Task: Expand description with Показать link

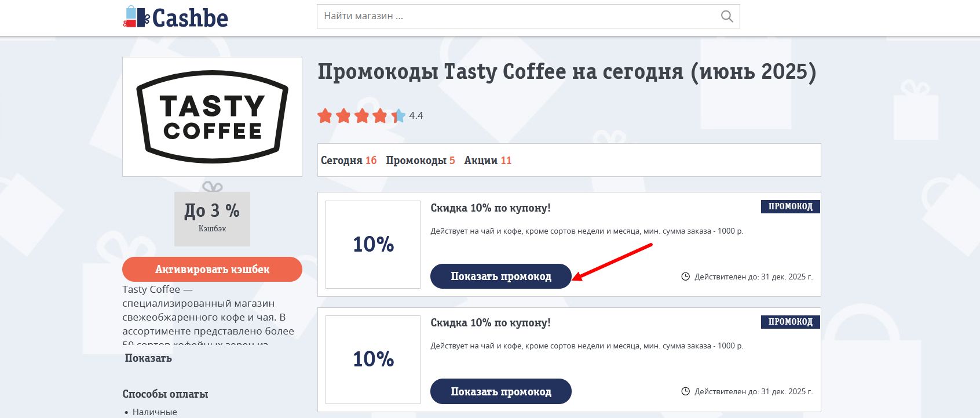Action: click(148, 358)
